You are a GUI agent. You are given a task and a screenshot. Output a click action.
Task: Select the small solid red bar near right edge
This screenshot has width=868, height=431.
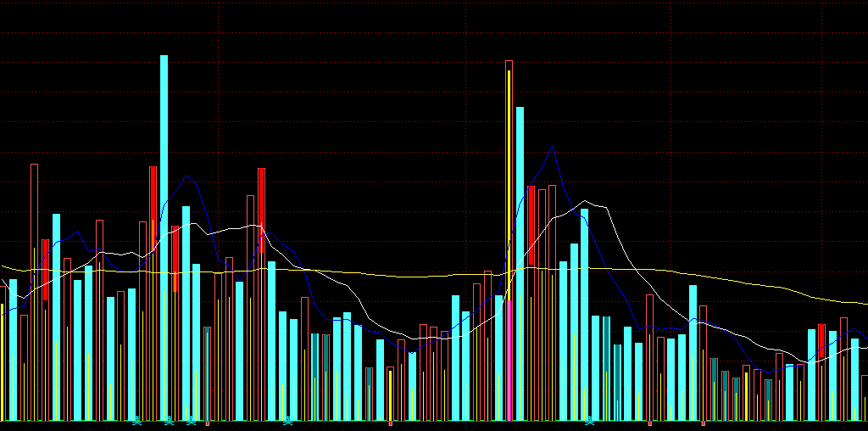tap(821, 334)
